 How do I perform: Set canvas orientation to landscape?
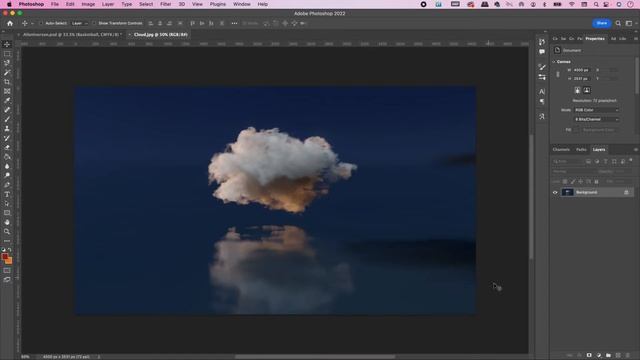587,90
